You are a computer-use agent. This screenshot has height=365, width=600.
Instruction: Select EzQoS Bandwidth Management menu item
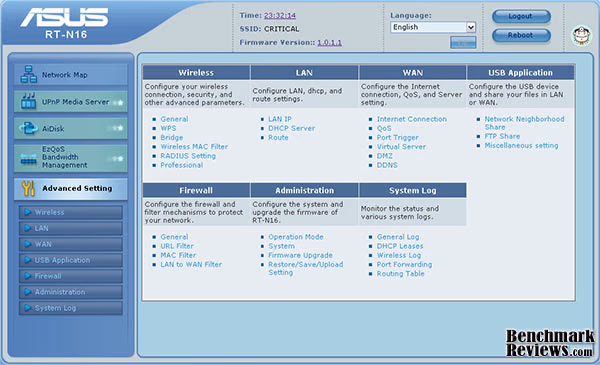(x=71, y=158)
